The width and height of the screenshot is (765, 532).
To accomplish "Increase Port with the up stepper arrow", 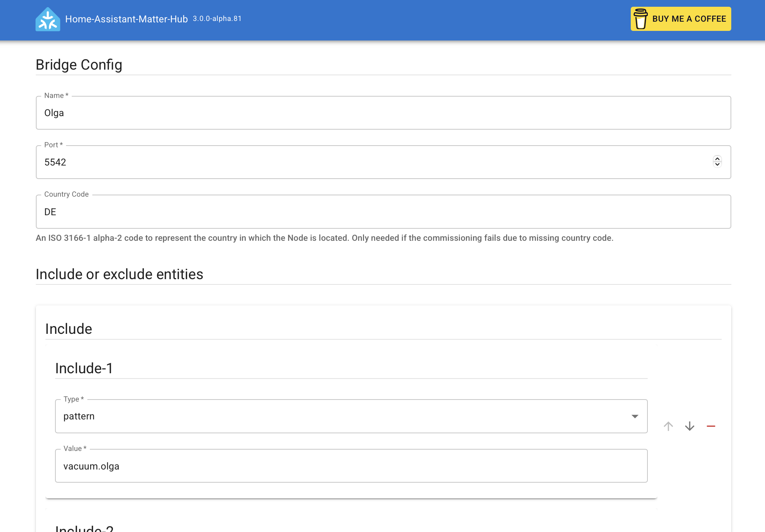I will coord(717,159).
